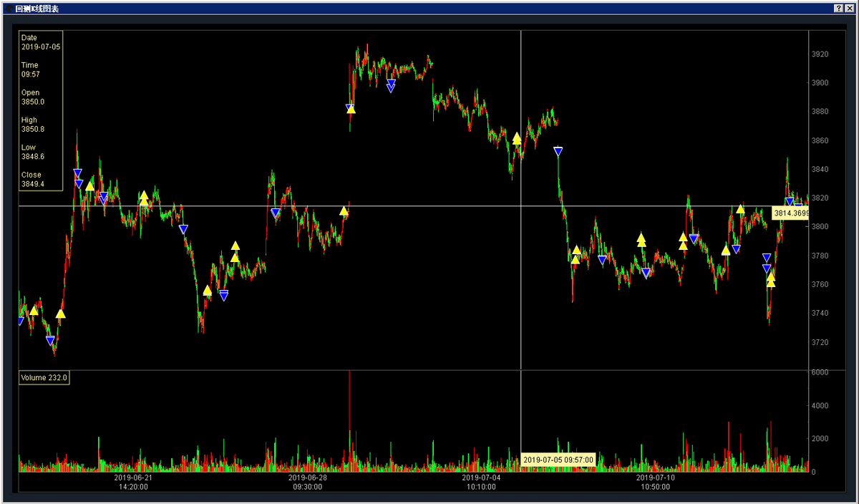Click the 回测K线图表 title bar text
This screenshot has height=504, width=859.
tap(37, 9)
